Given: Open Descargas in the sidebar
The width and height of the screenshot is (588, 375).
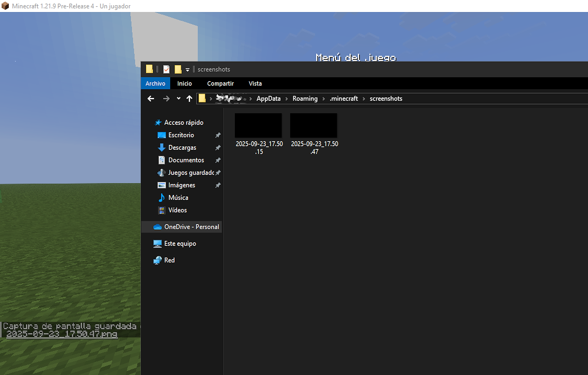Looking at the screenshot, I should coord(182,148).
